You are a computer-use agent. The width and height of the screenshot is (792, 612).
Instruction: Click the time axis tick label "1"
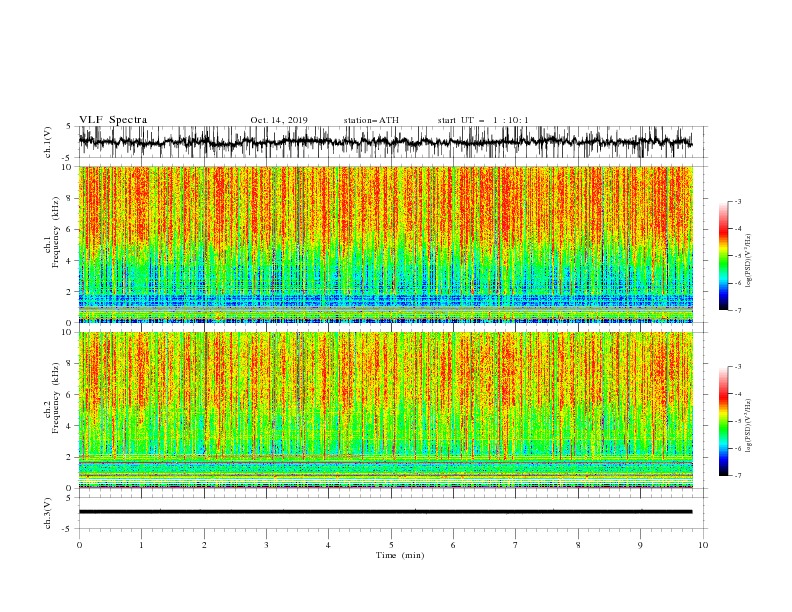(141, 545)
